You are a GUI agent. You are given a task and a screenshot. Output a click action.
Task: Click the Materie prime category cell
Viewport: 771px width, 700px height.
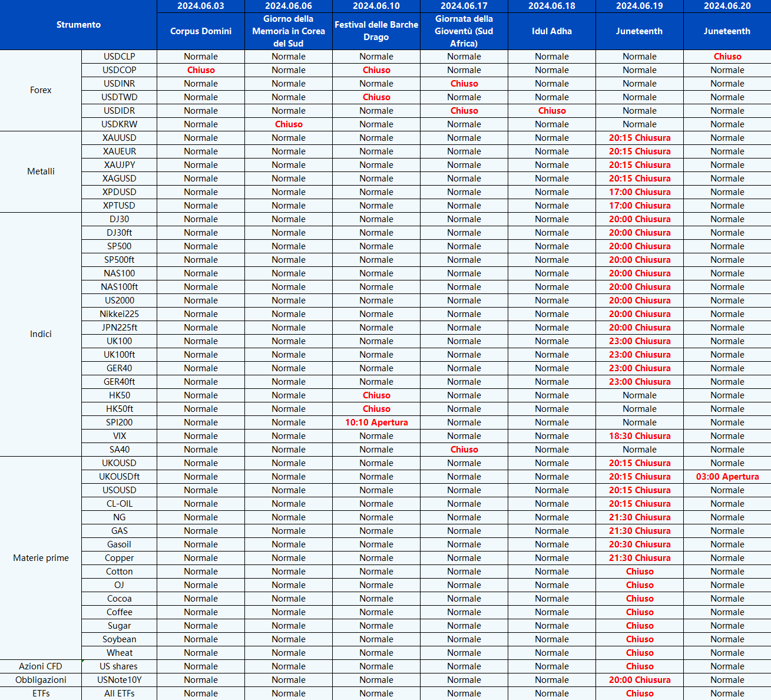coord(41,558)
